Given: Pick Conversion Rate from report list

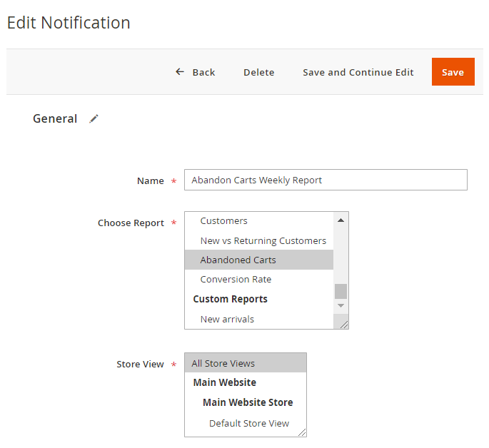Looking at the screenshot, I should 236,279.
